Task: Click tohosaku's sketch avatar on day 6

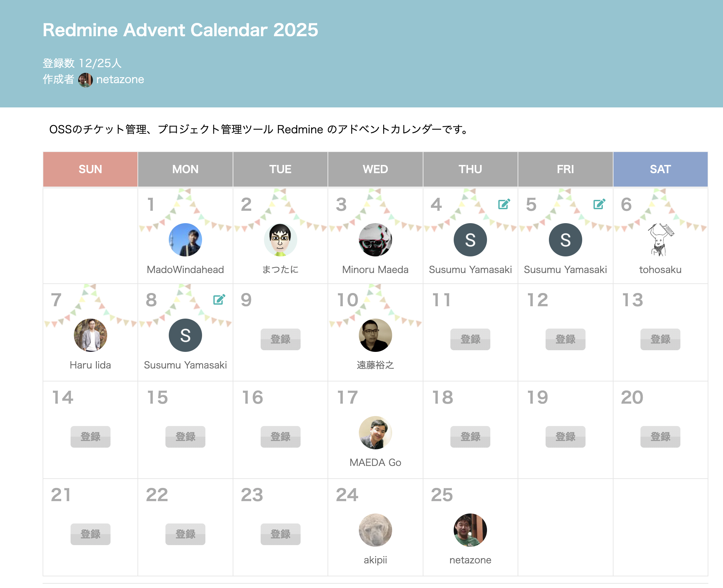Action: click(x=660, y=240)
